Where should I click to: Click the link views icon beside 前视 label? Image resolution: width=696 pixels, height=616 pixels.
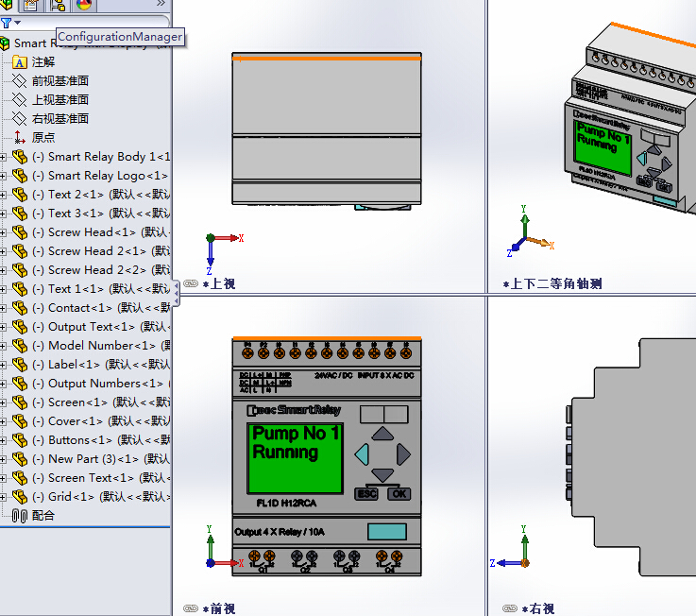pos(191,608)
